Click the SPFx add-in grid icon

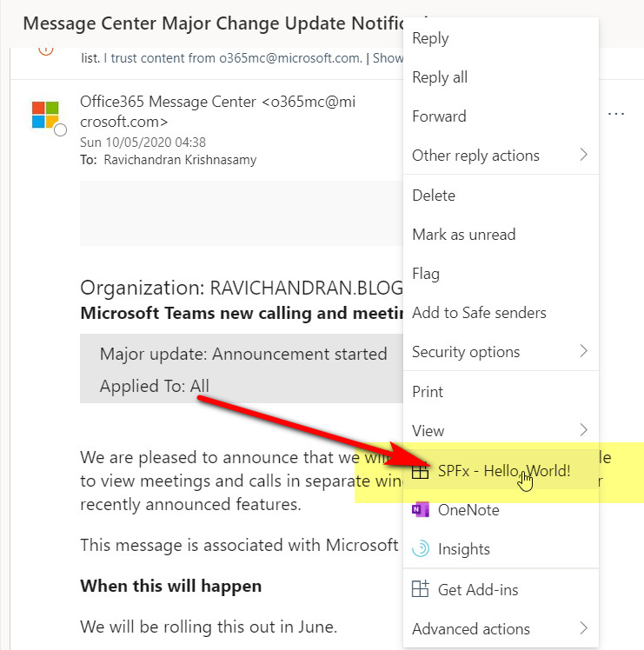(421, 471)
